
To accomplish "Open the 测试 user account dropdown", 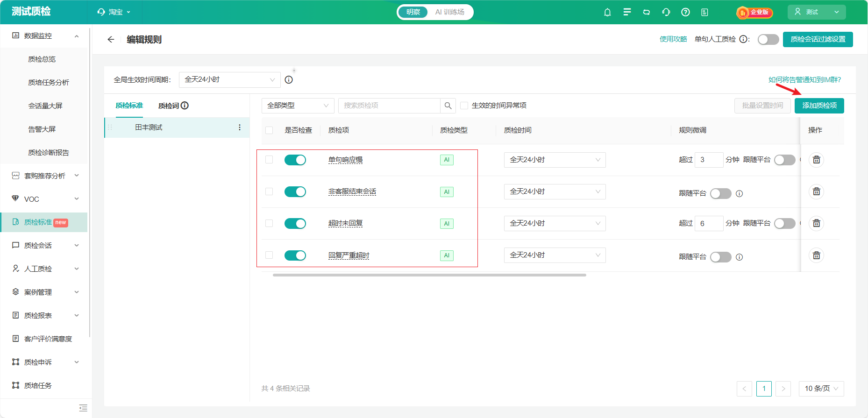I will 817,12.
